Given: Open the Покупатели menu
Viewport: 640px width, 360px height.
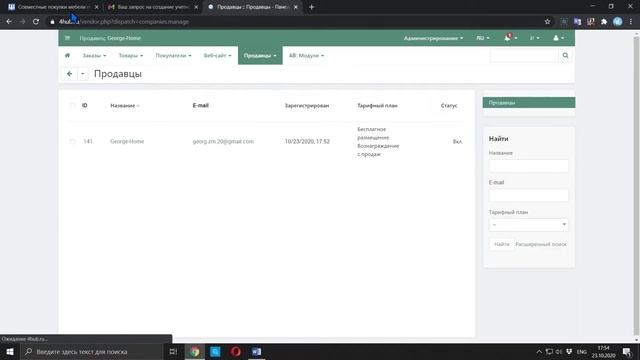Looking at the screenshot, I should [x=173, y=56].
